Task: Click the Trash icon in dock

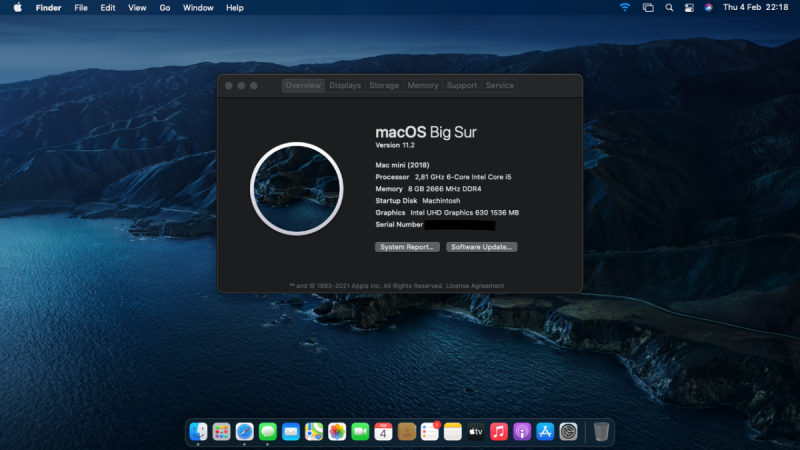Action: [600, 431]
